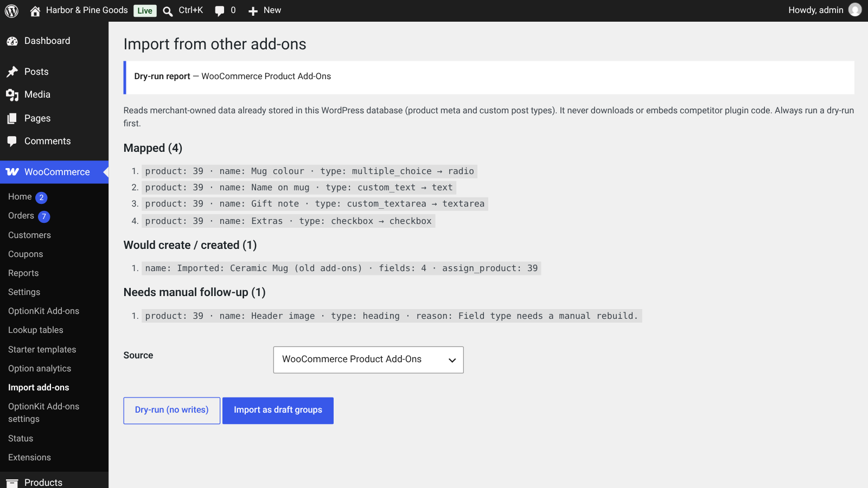868x488 pixels.
Task: Click the Products archive icon
Action: (x=12, y=483)
